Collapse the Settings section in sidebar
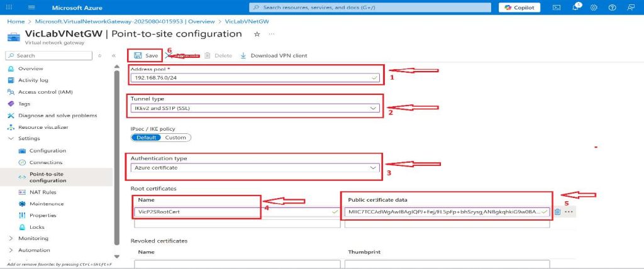Screen dimensions: 644x269 (11, 138)
